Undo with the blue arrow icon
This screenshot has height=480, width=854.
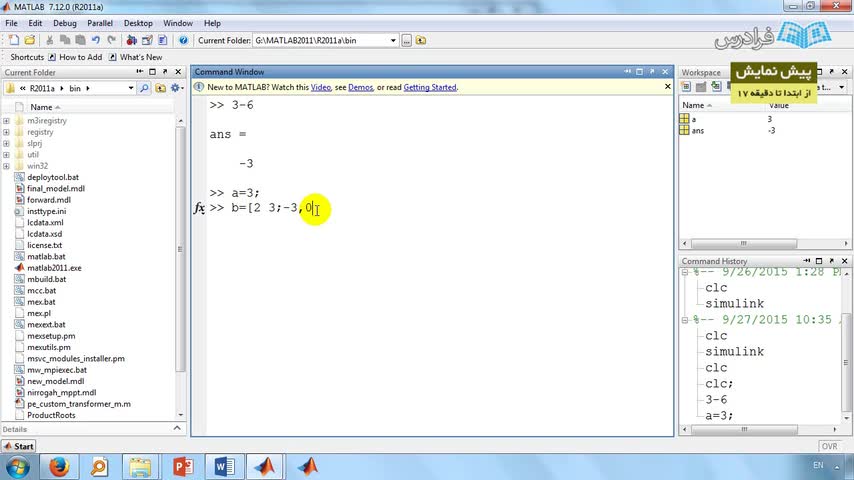[96, 40]
